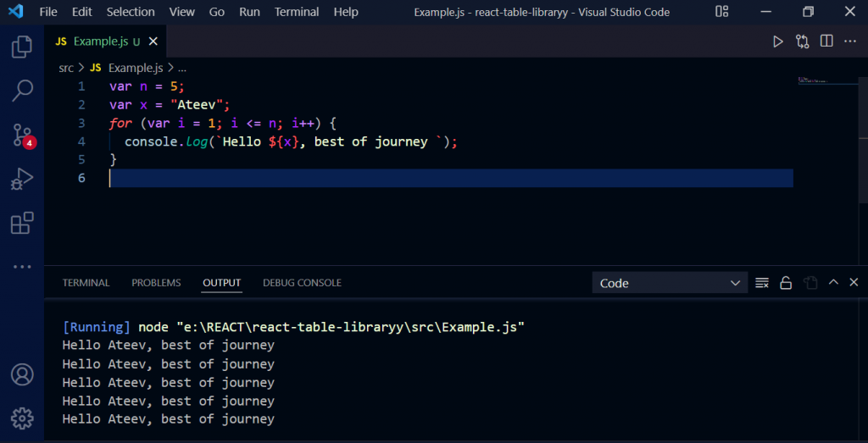Open the Explorer view in activity bar
This screenshot has height=443, width=868.
click(22, 47)
